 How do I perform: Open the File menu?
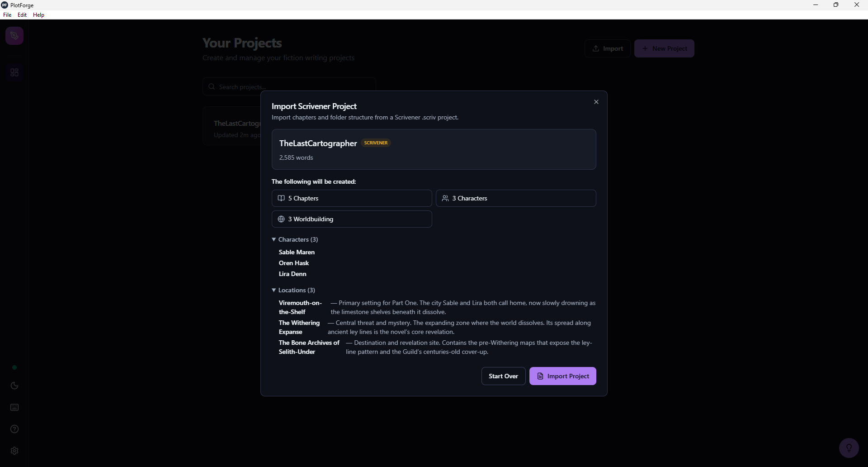tap(7, 15)
